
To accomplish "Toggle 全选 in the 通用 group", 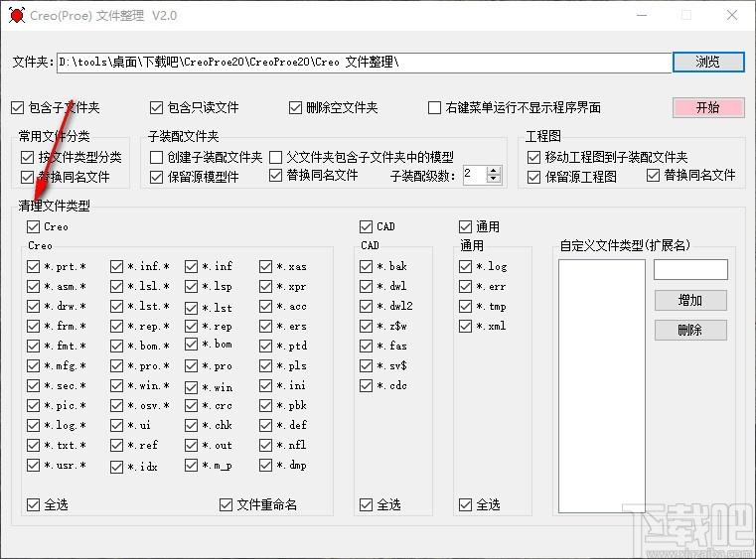I will pyautogui.click(x=465, y=504).
